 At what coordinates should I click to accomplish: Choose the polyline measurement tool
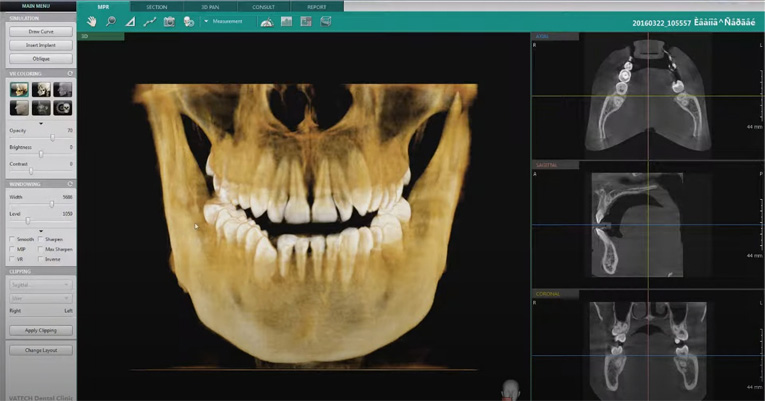click(x=149, y=21)
